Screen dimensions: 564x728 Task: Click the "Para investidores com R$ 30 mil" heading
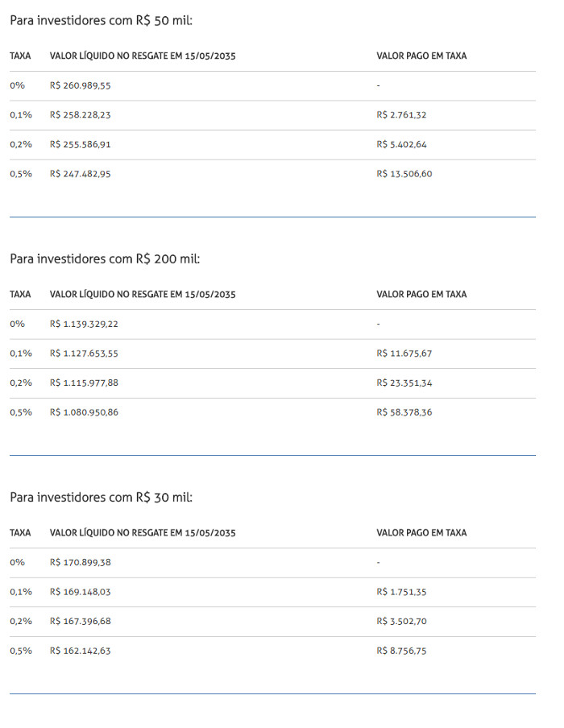tap(102, 497)
